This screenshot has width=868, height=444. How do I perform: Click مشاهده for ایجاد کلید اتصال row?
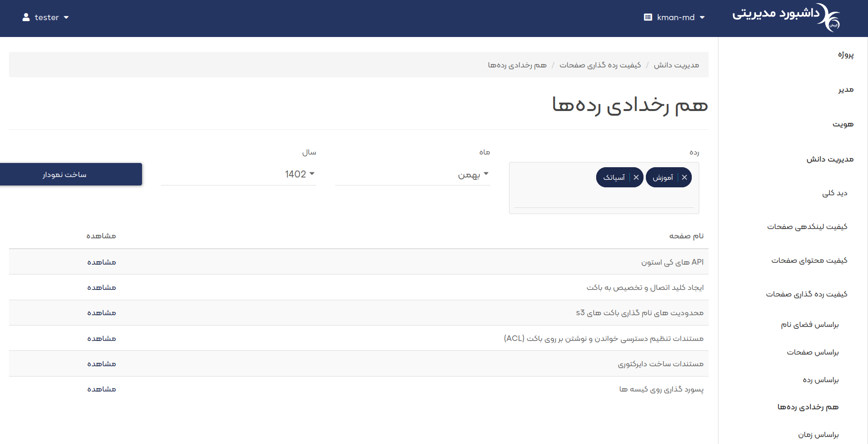[102, 288]
